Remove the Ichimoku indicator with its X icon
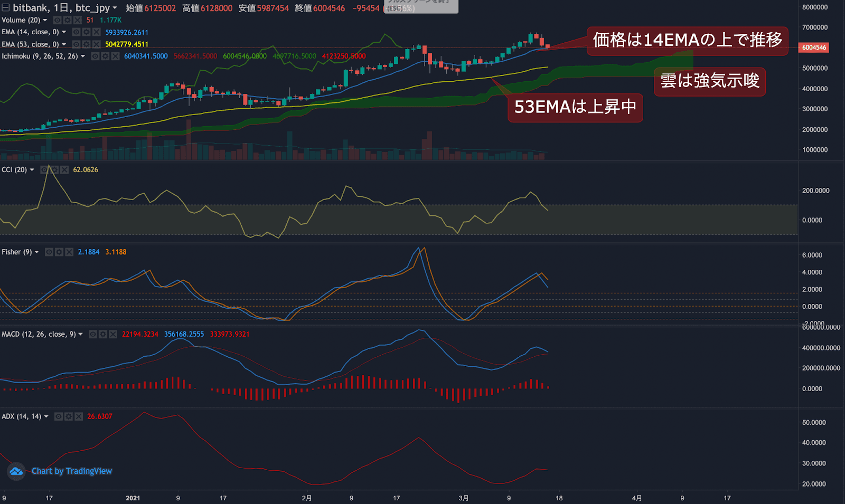Image resolution: width=845 pixels, height=504 pixels. coord(115,56)
